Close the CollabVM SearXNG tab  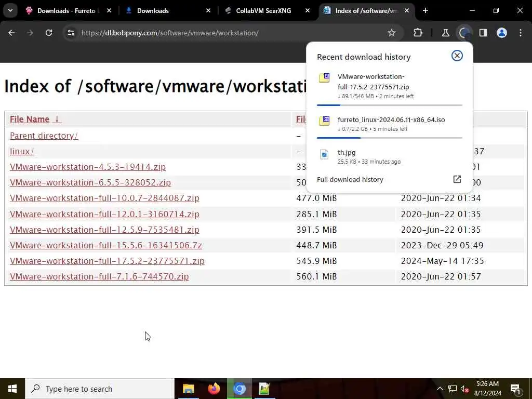308,10
